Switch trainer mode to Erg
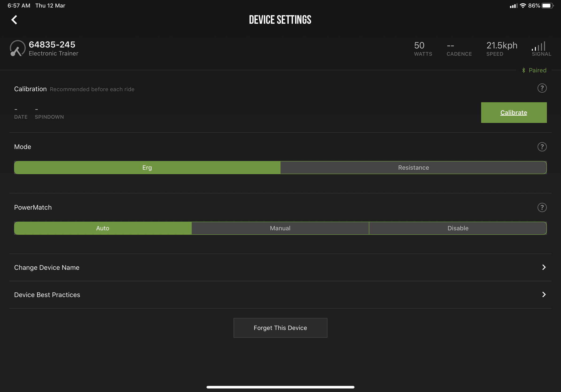The image size is (561, 392). coord(147,168)
